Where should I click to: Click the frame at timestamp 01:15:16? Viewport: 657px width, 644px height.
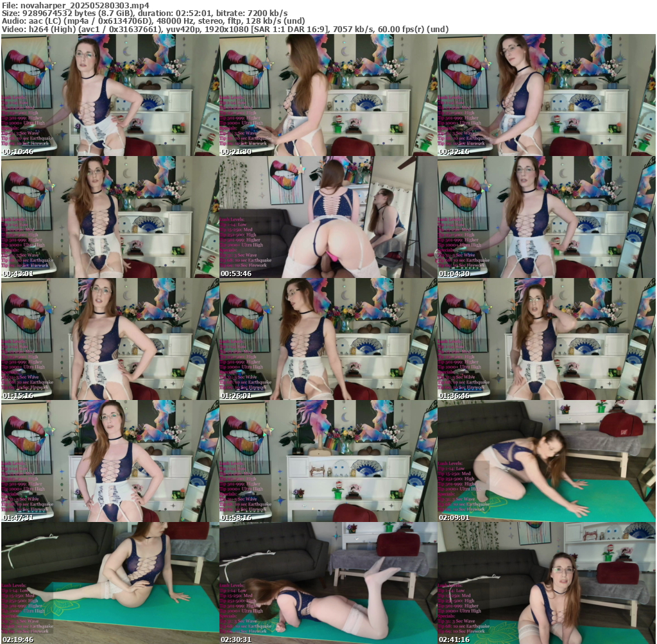pos(110,339)
